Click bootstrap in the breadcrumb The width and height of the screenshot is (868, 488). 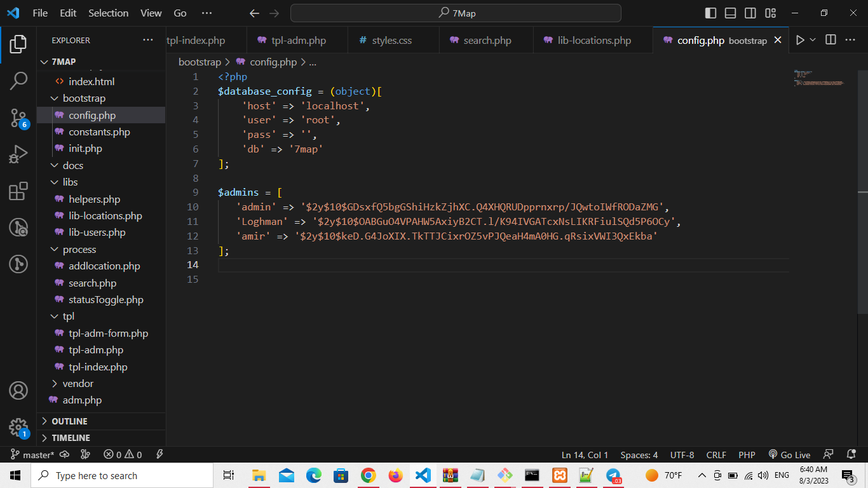coord(200,62)
